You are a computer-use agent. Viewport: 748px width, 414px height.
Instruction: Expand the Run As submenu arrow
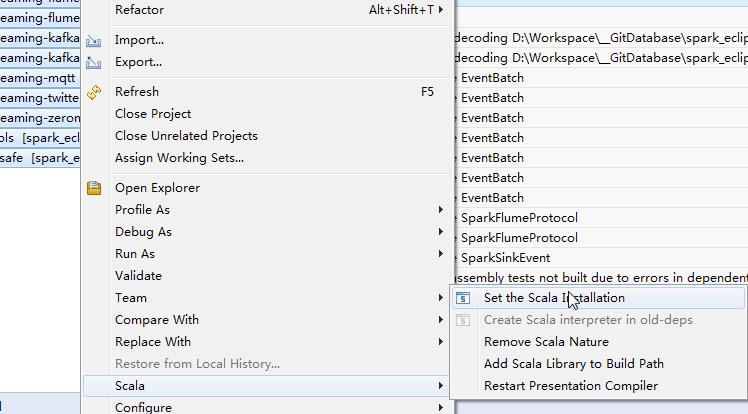pos(440,254)
